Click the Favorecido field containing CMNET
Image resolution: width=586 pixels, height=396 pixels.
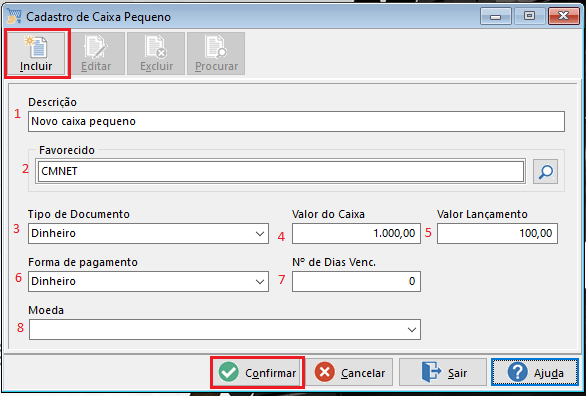point(281,171)
